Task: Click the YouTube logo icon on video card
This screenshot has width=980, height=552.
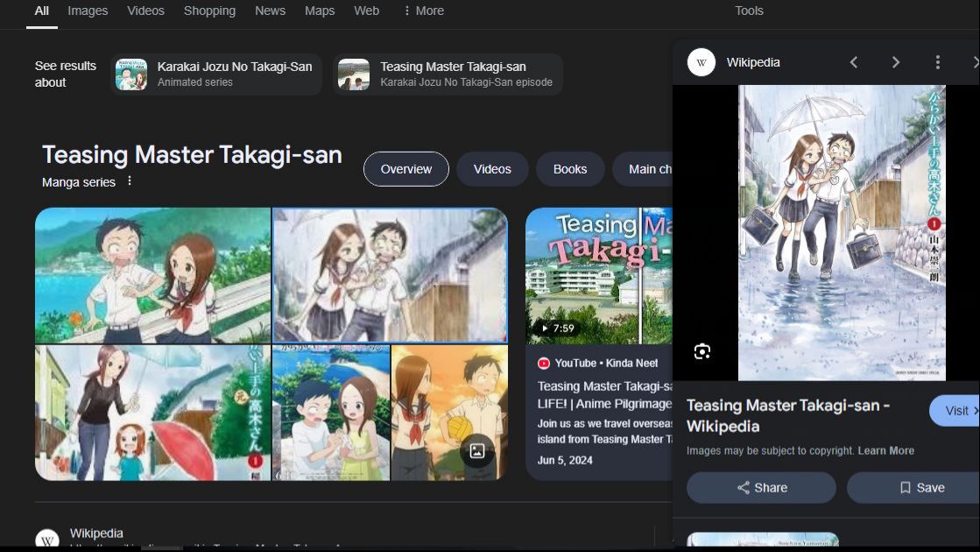Action: (x=544, y=364)
